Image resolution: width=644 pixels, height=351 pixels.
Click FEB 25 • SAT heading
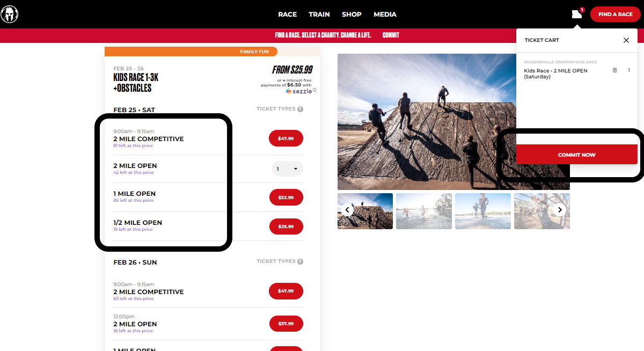[x=134, y=110]
